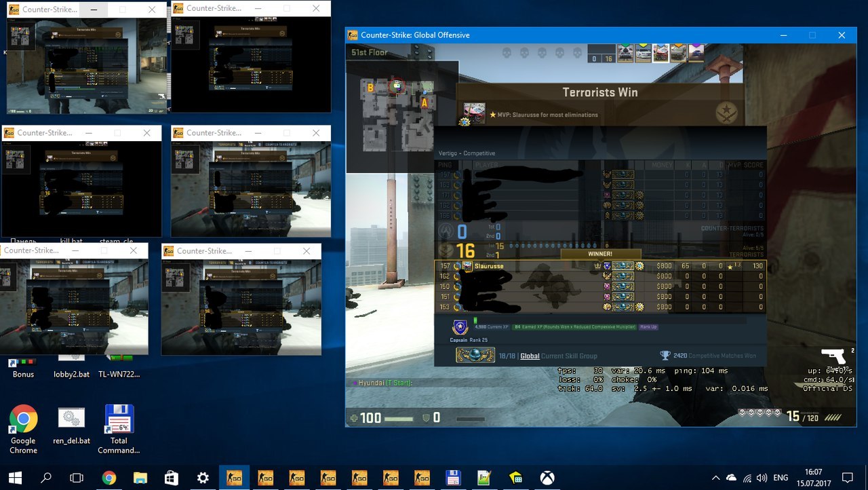Click the 2420 Competitive Matches Won text
Screen dimensions: 868x490
tap(714, 356)
